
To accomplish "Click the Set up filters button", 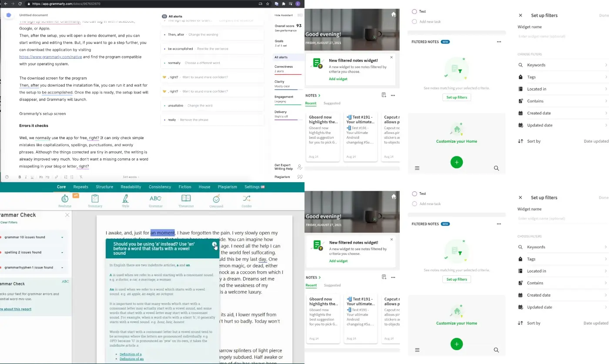I will pyautogui.click(x=456, y=97).
